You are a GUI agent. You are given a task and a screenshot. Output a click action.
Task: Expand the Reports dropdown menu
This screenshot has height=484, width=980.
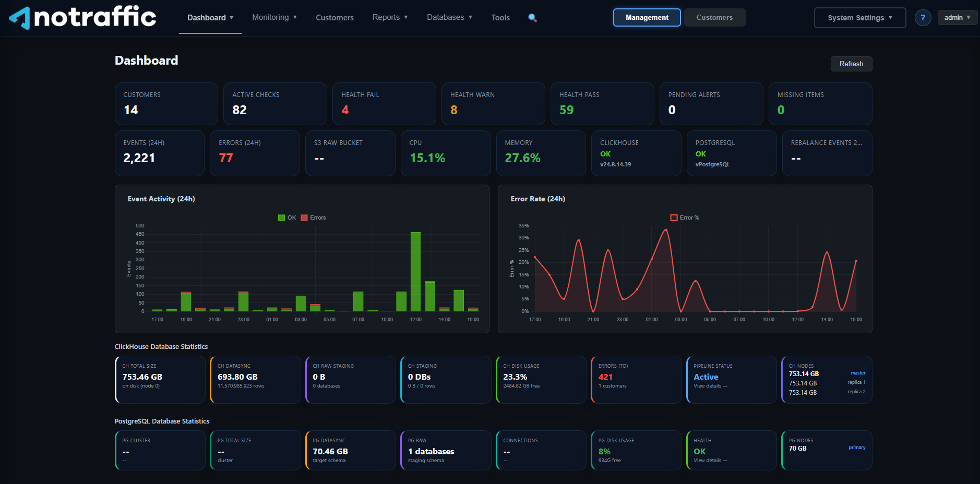coord(390,17)
